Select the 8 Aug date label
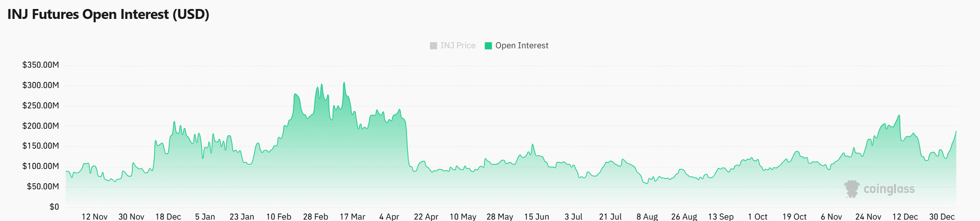 pos(647,216)
